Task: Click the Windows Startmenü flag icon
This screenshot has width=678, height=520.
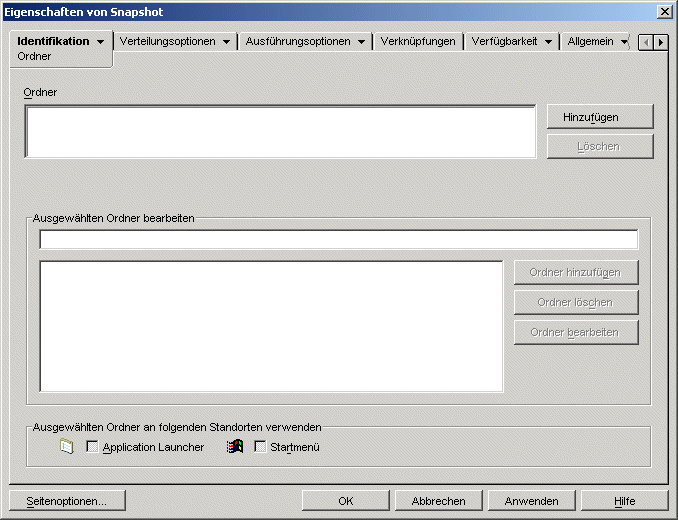Action: [x=235, y=447]
